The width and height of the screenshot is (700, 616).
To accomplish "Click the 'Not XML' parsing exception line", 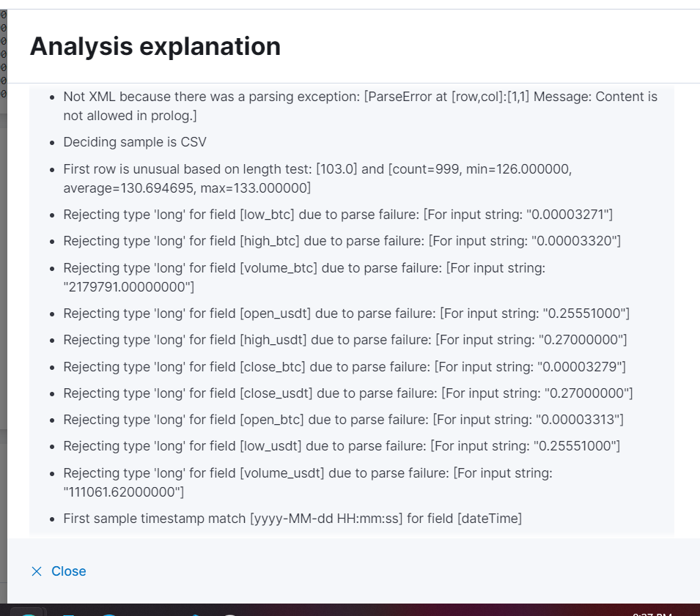I will (x=360, y=97).
